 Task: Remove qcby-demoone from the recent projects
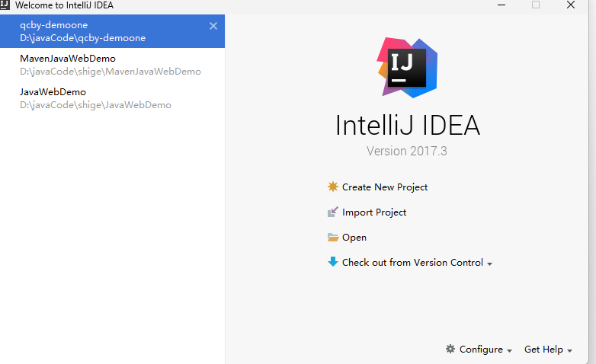tap(213, 26)
